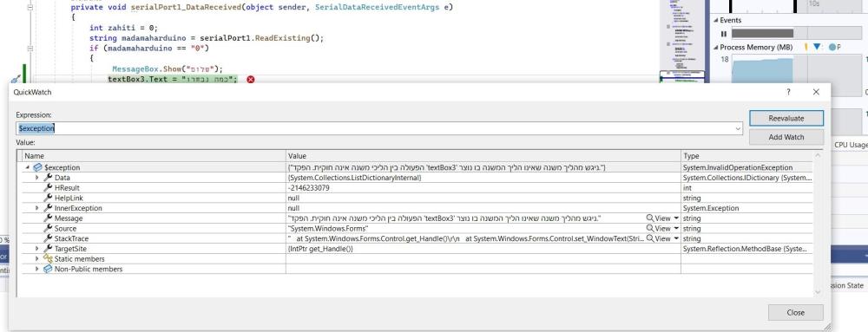Open the visualizer magnifier for StackTrace
This screenshot has height=332, width=868.
[x=650, y=238]
